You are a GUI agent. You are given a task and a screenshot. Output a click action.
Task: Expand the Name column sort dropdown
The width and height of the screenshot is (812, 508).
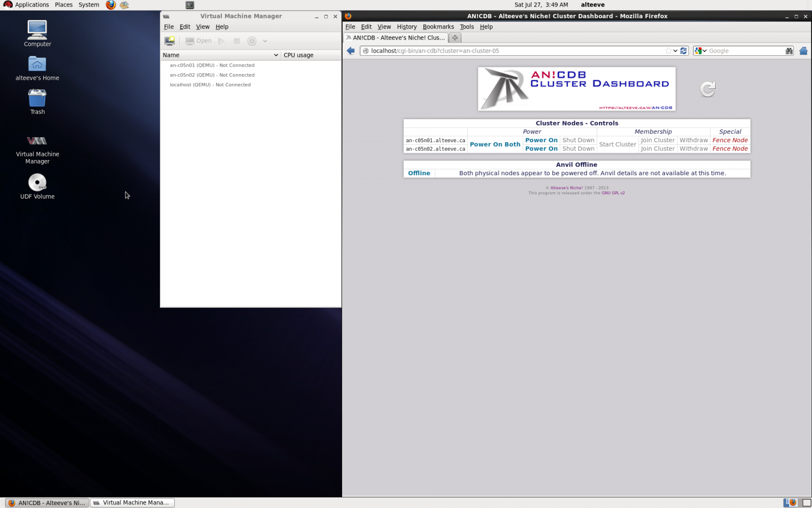pyautogui.click(x=276, y=55)
